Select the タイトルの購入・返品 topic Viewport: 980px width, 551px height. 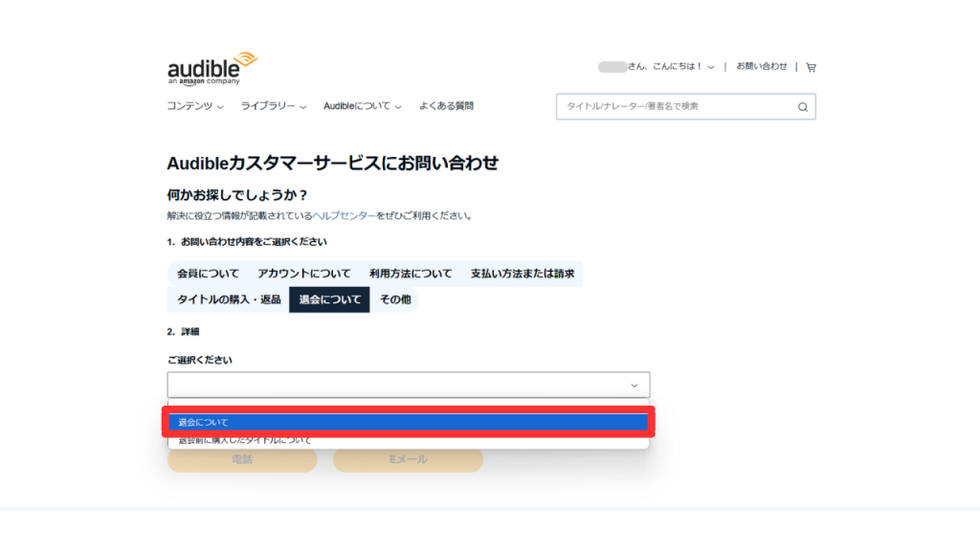pos(228,299)
